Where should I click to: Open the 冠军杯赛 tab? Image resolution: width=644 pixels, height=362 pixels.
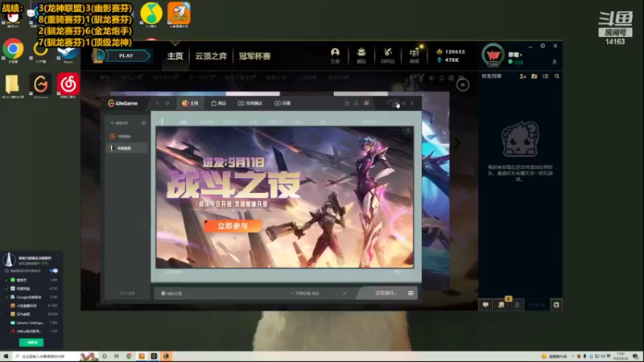[254, 56]
